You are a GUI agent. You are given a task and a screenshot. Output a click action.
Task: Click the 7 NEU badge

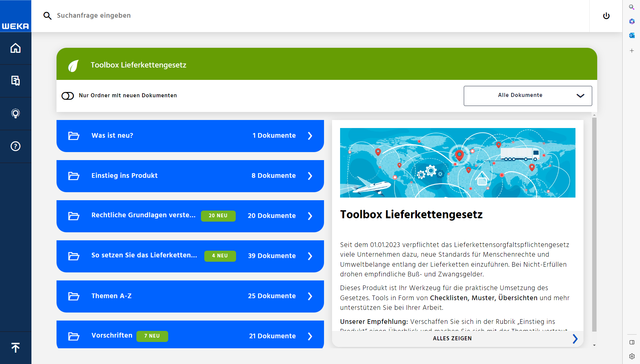[152, 336]
